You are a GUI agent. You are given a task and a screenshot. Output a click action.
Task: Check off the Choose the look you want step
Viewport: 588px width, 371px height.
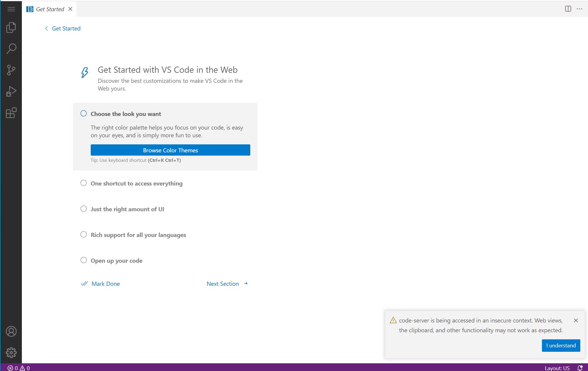point(84,113)
